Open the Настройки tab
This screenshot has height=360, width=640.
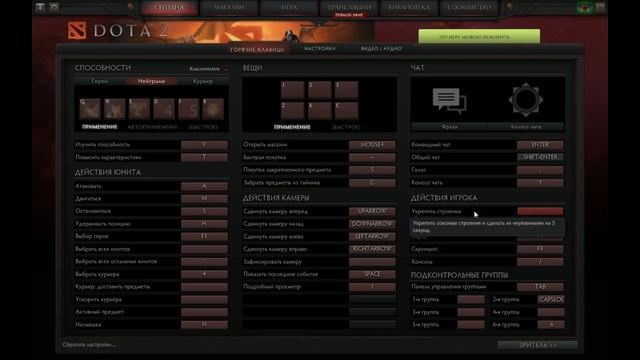(x=320, y=49)
